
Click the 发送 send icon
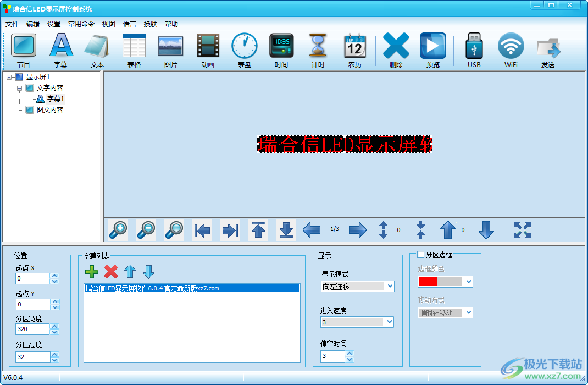pos(548,50)
